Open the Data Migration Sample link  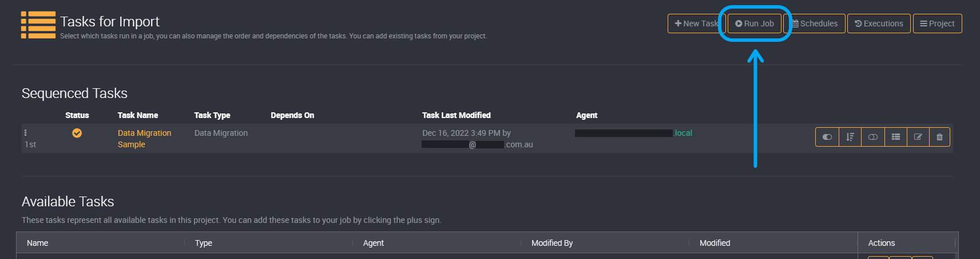[x=144, y=139]
